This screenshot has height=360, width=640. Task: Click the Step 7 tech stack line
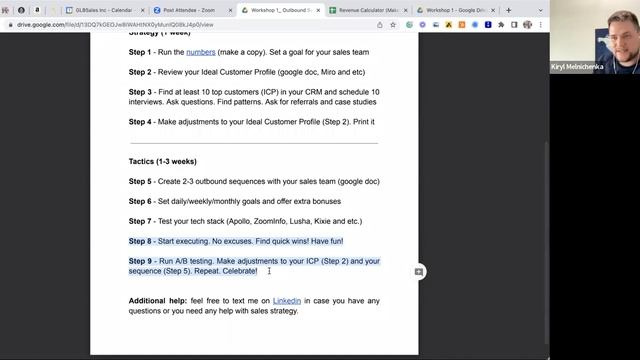[x=245, y=222]
